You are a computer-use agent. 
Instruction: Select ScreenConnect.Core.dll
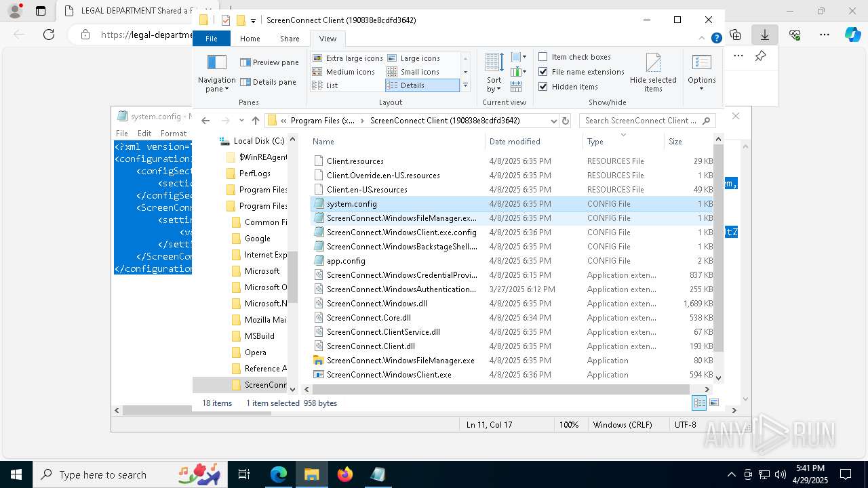(x=512, y=318)
